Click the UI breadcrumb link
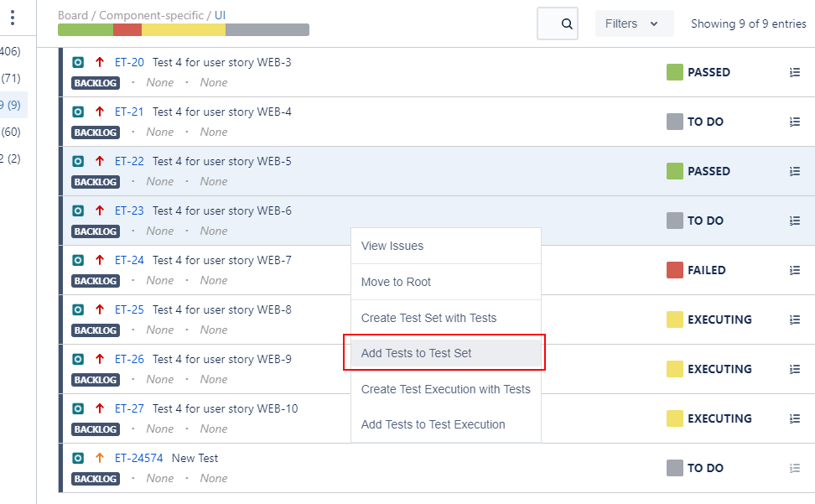The width and height of the screenshot is (815, 504). point(221,15)
